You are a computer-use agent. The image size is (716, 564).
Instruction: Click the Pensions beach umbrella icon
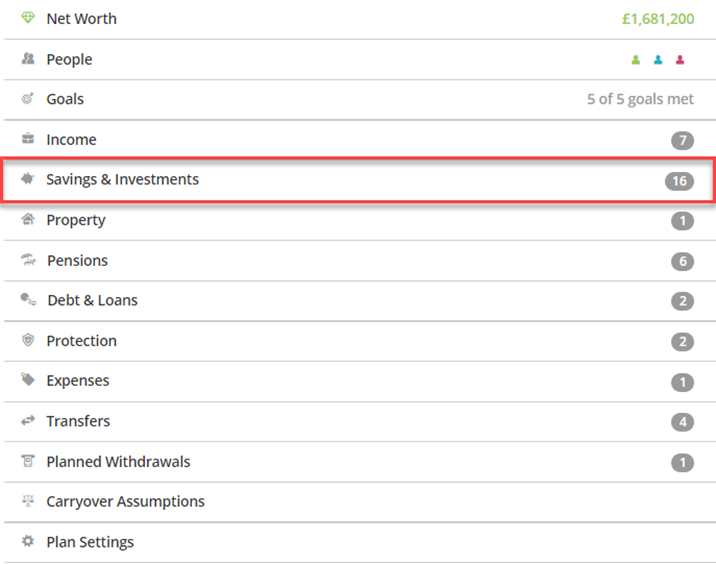pos(28,260)
